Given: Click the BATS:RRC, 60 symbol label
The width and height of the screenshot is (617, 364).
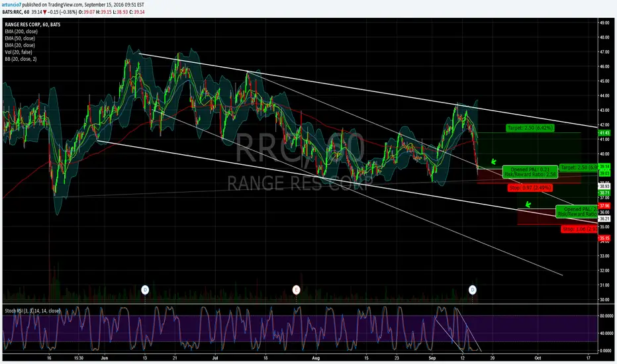Looking at the screenshot, I should pos(16,12).
